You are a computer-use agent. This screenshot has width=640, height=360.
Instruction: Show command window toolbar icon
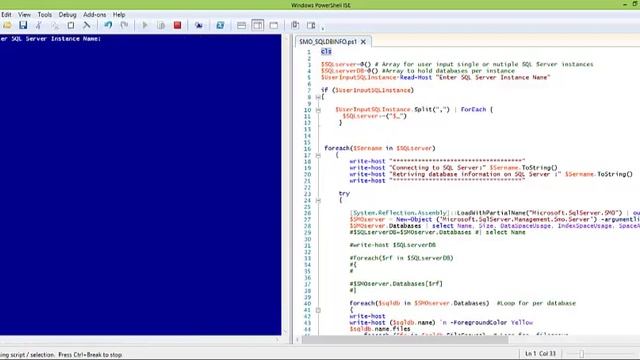(x=295, y=25)
